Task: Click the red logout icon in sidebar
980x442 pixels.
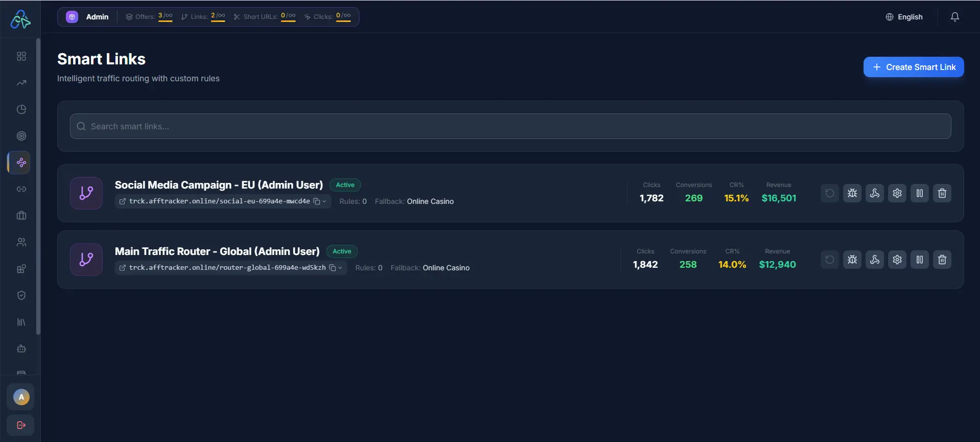Action: pos(21,425)
